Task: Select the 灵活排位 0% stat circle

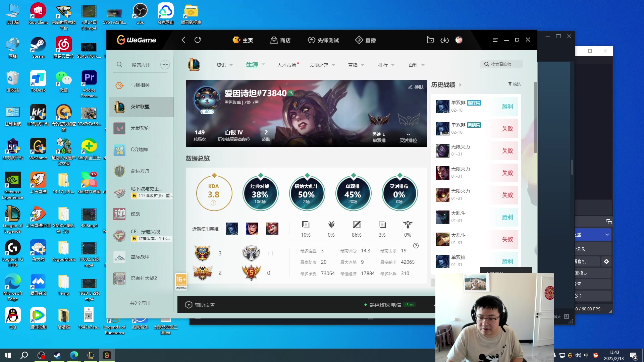Action: pyautogui.click(x=399, y=193)
